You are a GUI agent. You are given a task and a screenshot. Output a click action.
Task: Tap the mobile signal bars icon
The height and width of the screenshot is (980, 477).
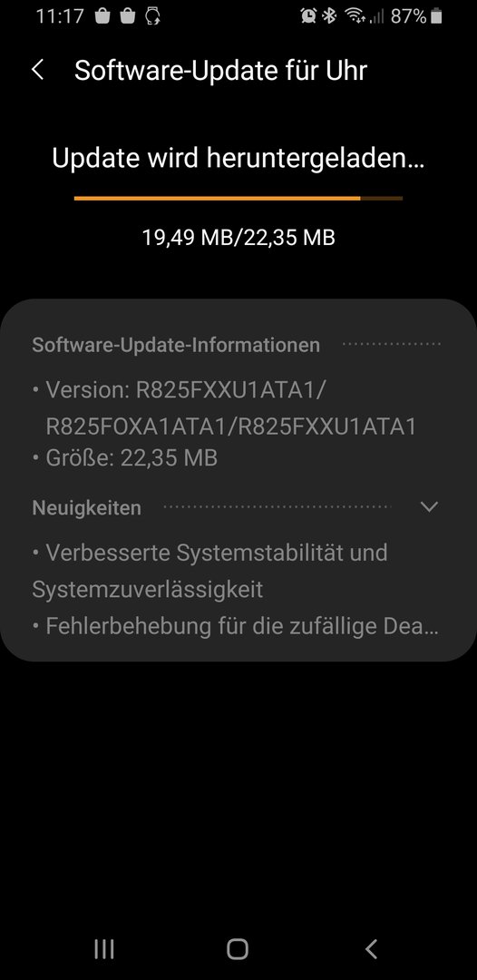click(376, 17)
